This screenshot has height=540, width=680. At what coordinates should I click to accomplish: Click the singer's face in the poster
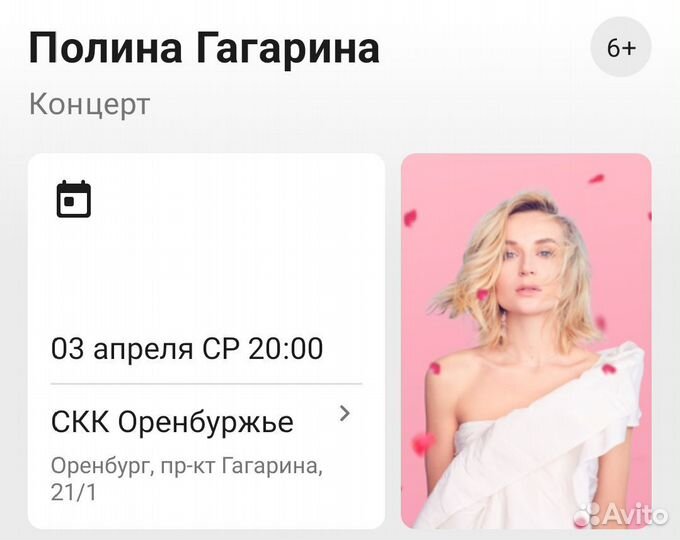click(527, 264)
